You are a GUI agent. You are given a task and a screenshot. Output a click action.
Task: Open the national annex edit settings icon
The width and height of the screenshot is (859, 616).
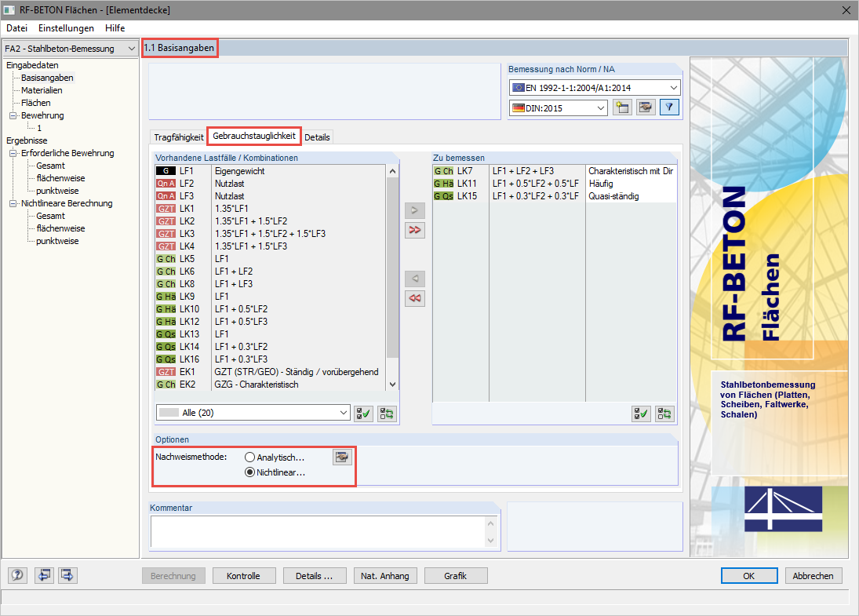coord(646,108)
